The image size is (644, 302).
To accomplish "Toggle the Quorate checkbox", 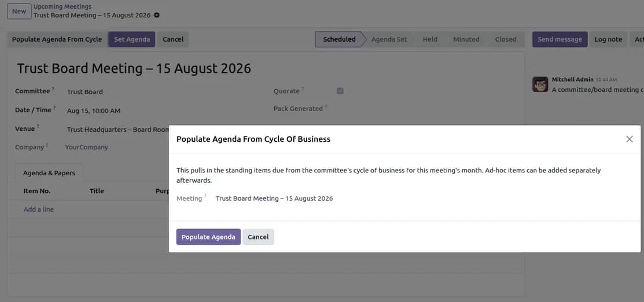I will 340,91.
